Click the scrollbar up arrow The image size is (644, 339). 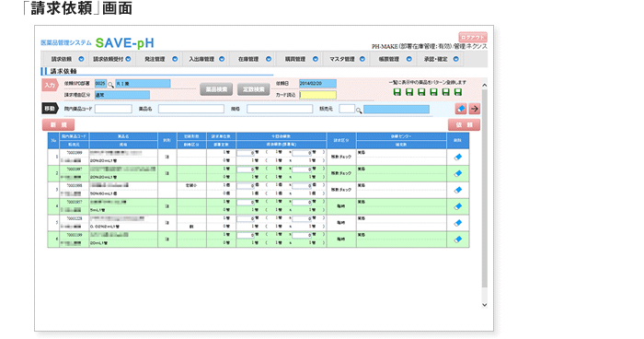coord(484,85)
